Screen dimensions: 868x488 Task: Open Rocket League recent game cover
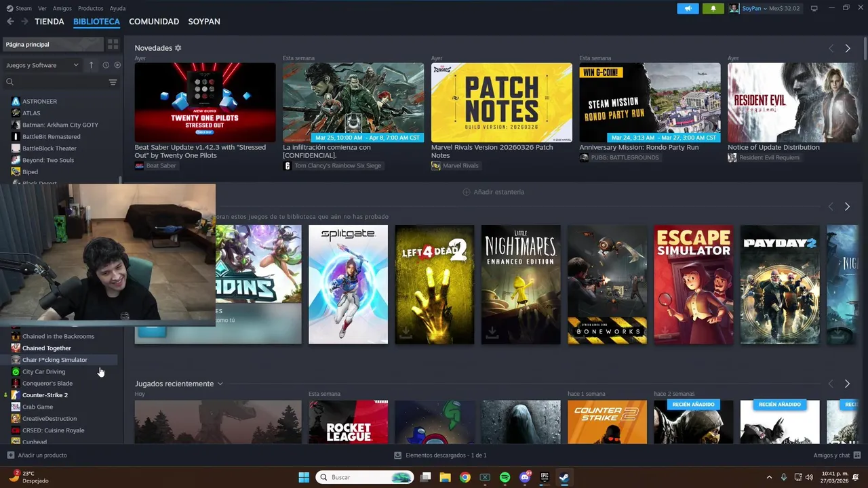(x=348, y=422)
